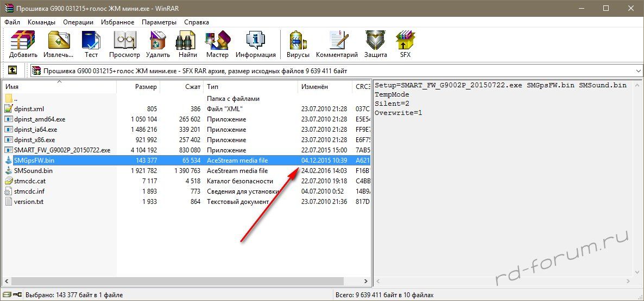
Task: Select version.txt file icon
Action: (x=9, y=201)
